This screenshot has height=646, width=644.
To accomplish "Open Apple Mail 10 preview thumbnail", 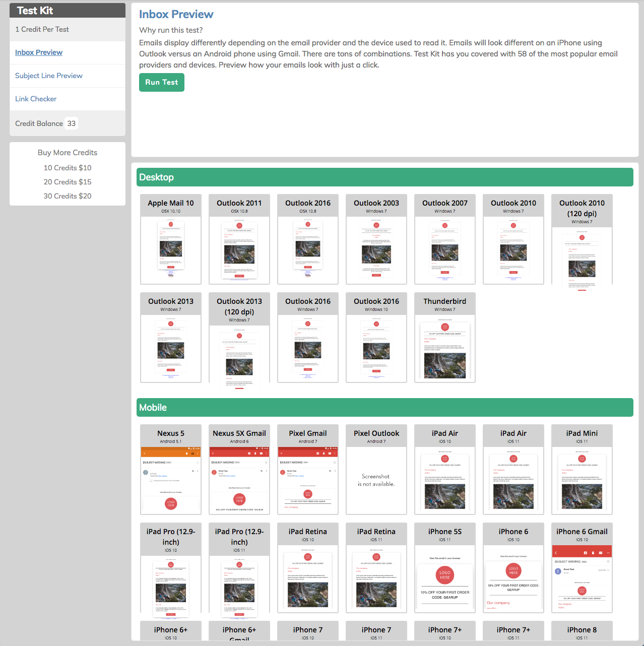I will click(171, 239).
